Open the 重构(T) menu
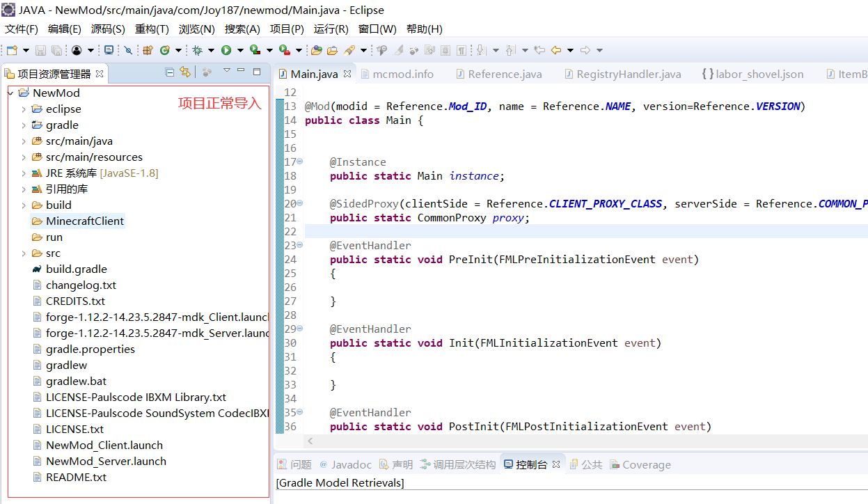 pos(152,29)
